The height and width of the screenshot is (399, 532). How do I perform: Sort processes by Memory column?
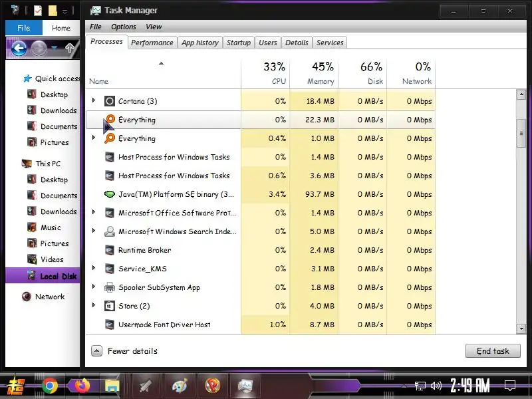coord(314,73)
